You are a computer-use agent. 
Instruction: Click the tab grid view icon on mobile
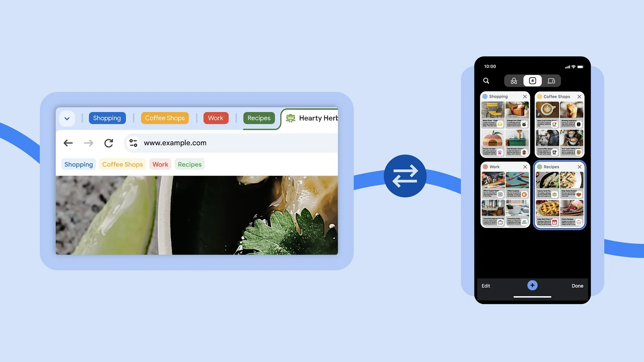click(x=533, y=80)
